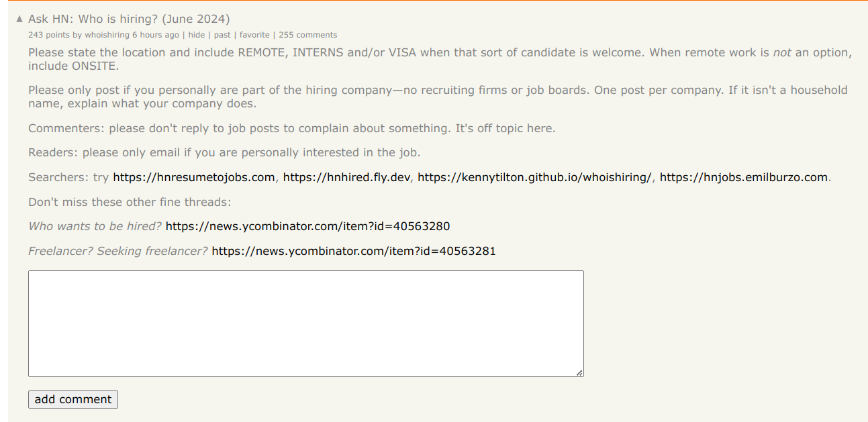Screen dimensions: 868x422
Task: Upvote the Who is hiring post
Action: [19, 19]
